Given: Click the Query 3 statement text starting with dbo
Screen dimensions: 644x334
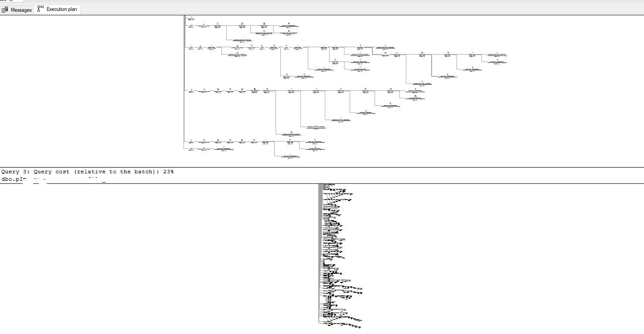Looking at the screenshot, I should [x=53, y=179].
